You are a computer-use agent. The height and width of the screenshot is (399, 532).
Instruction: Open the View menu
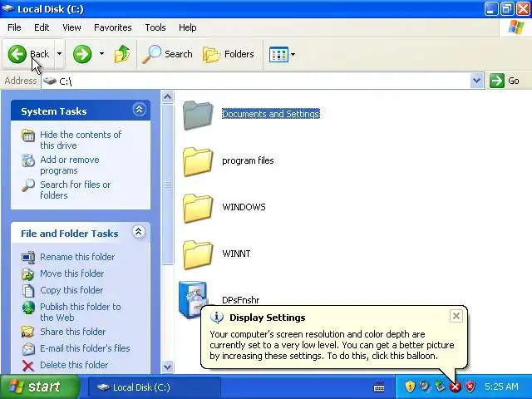point(71,27)
